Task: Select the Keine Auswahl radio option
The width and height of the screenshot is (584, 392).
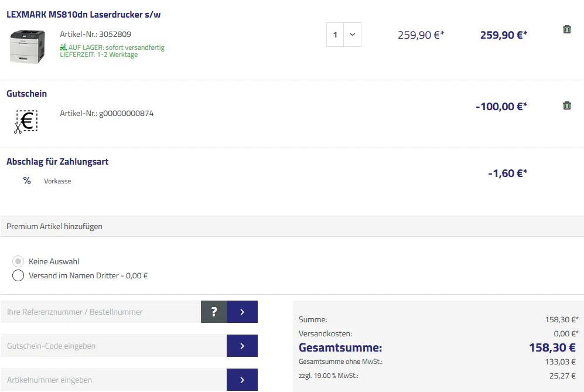Action: pyautogui.click(x=18, y=261)
